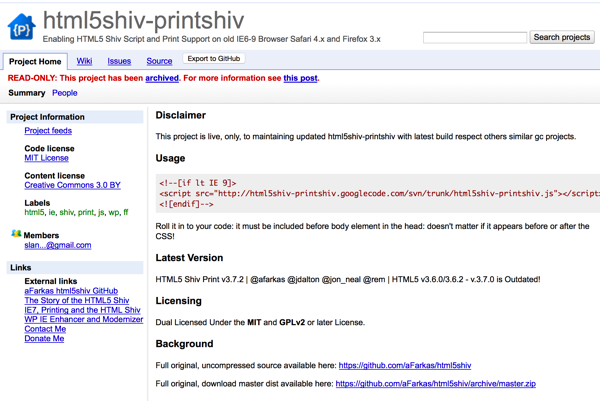This screenshot has height=401, width=600.
Task: Open the Issues tab
Action: point(119,61)
